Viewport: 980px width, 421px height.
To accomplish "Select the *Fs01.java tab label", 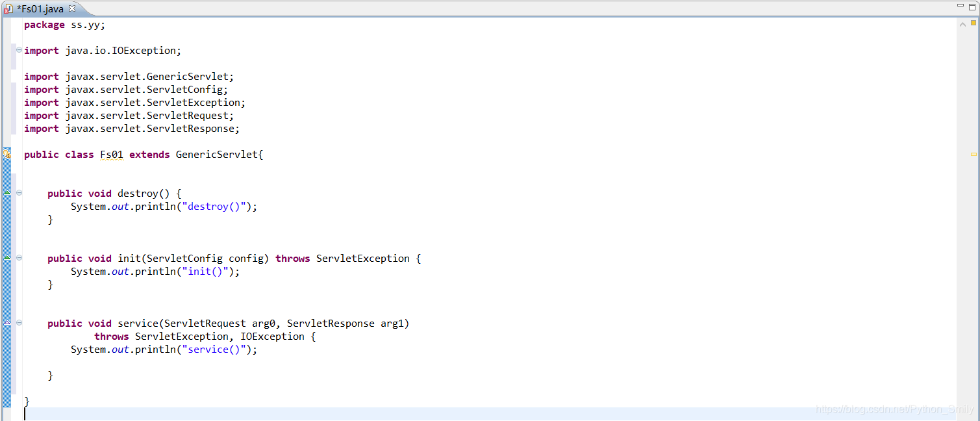I will tap(40, 9).
